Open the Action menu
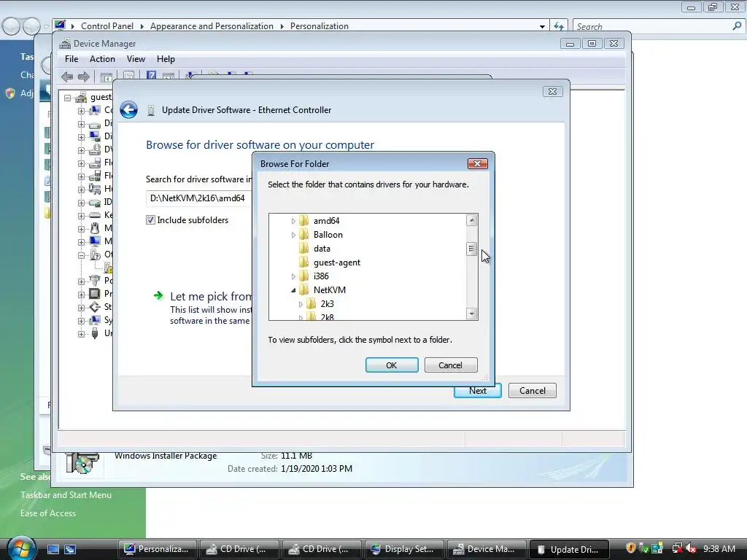747x560 pixels. 102,59
